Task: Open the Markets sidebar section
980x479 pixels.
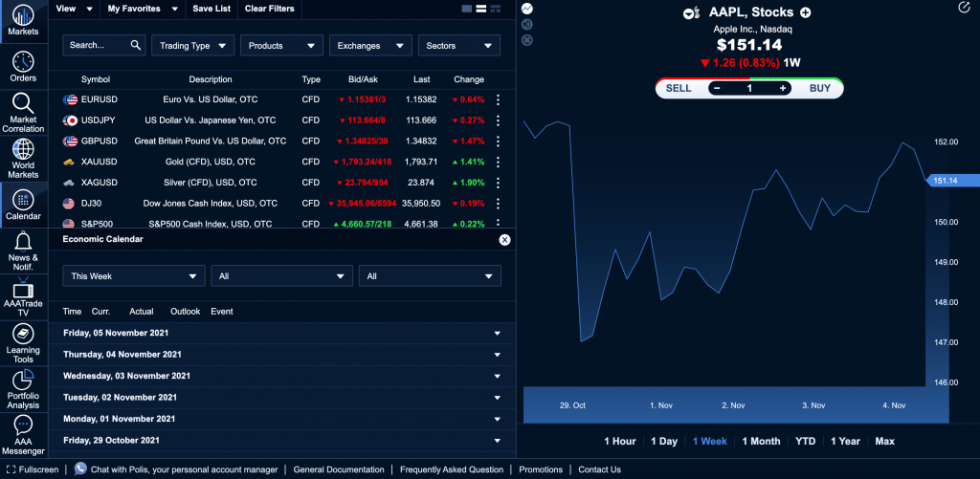Action: pyautogui.click(x=24, y=21)
